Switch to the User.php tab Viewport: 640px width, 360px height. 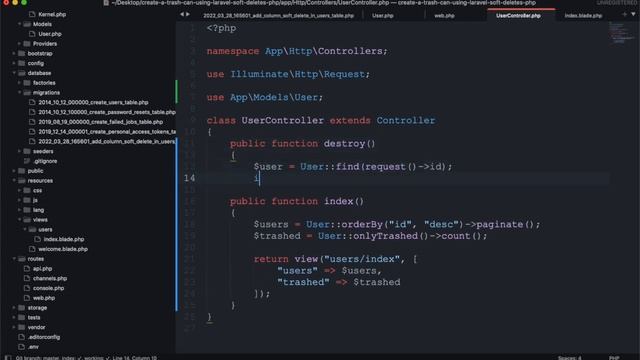(383, 16)
